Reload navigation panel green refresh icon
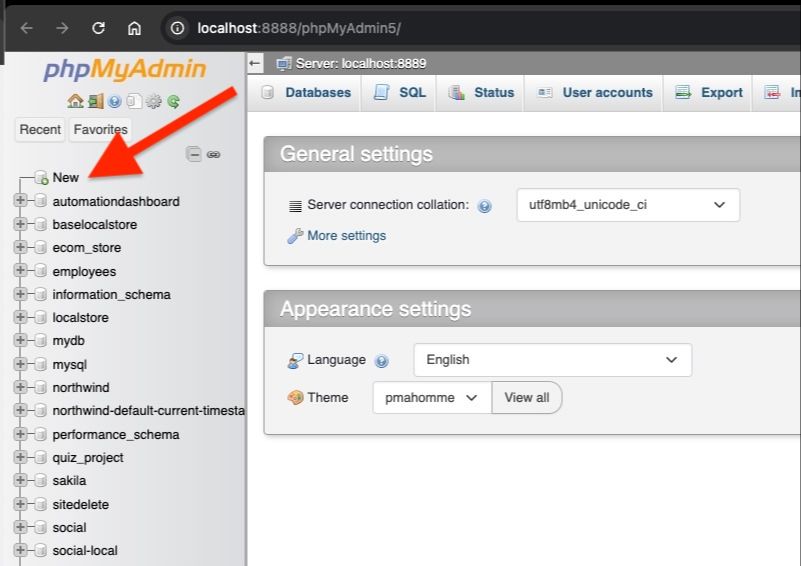This screenshot has height=566, width=801. (174, 102)
